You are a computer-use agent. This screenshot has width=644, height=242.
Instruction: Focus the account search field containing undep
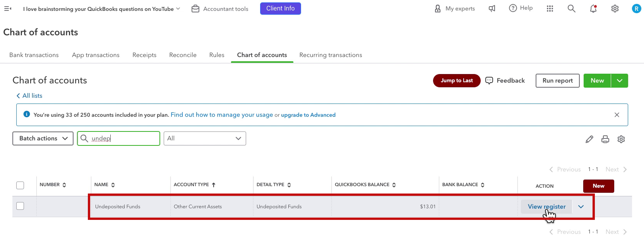118,138
